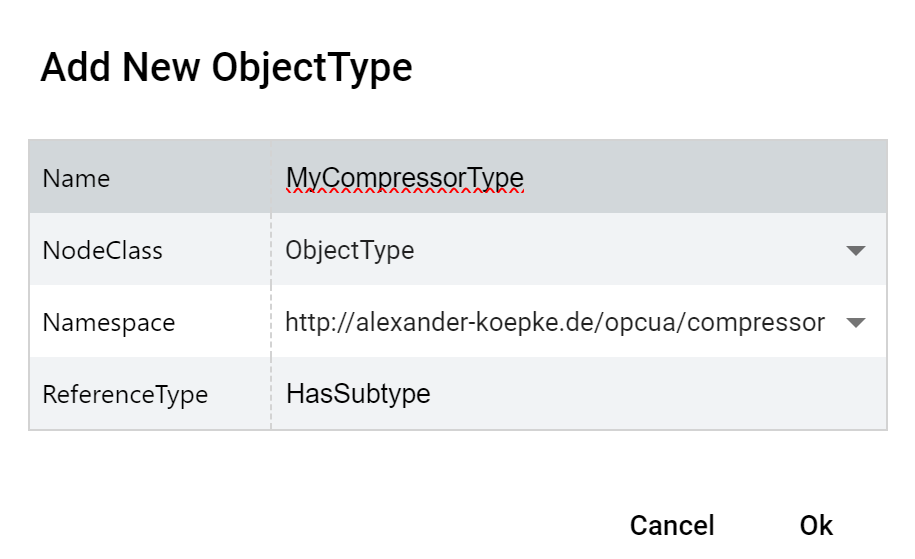Click the red-underlined MyCompressorType text
This screenshot has height=559, width=915.
(x=404, y=178)
